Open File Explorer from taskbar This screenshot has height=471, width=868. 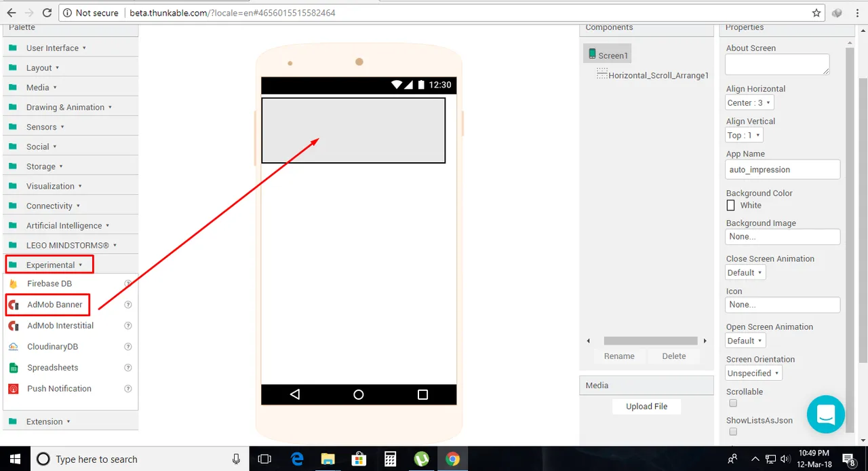[328, 459]
